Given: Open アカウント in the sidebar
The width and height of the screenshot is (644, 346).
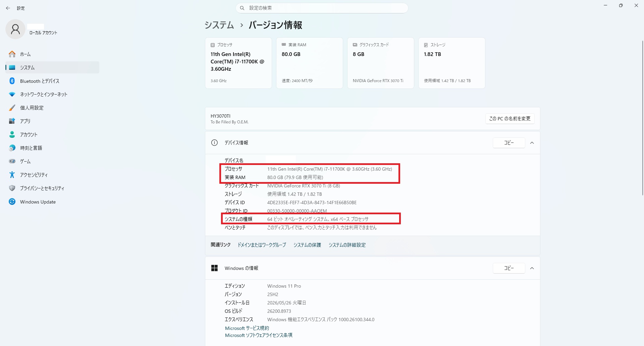Looking at the screenshot, I should tap(52, 134).
